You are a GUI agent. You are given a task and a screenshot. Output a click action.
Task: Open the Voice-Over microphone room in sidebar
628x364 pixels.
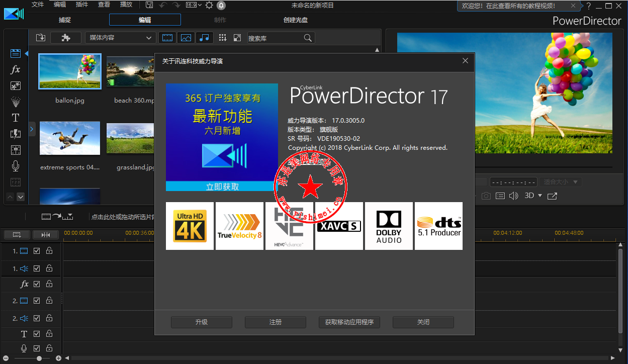[x=16, y=166]
